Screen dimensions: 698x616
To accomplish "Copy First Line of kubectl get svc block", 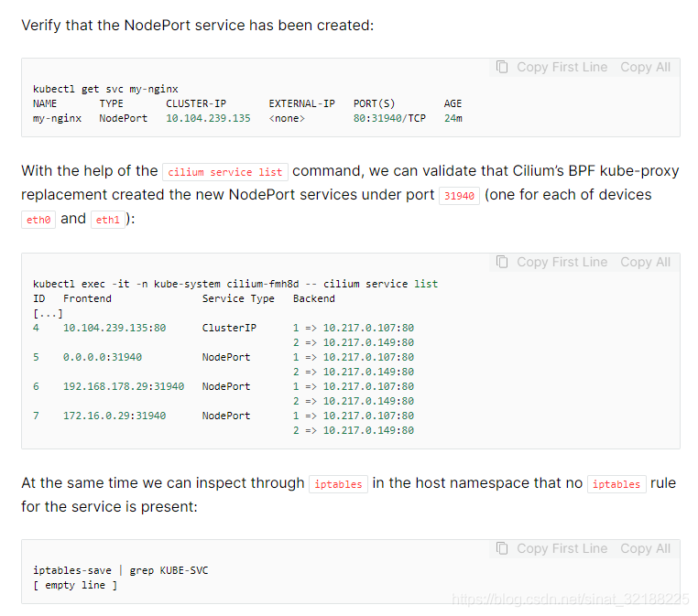I will tap(562, 67).
